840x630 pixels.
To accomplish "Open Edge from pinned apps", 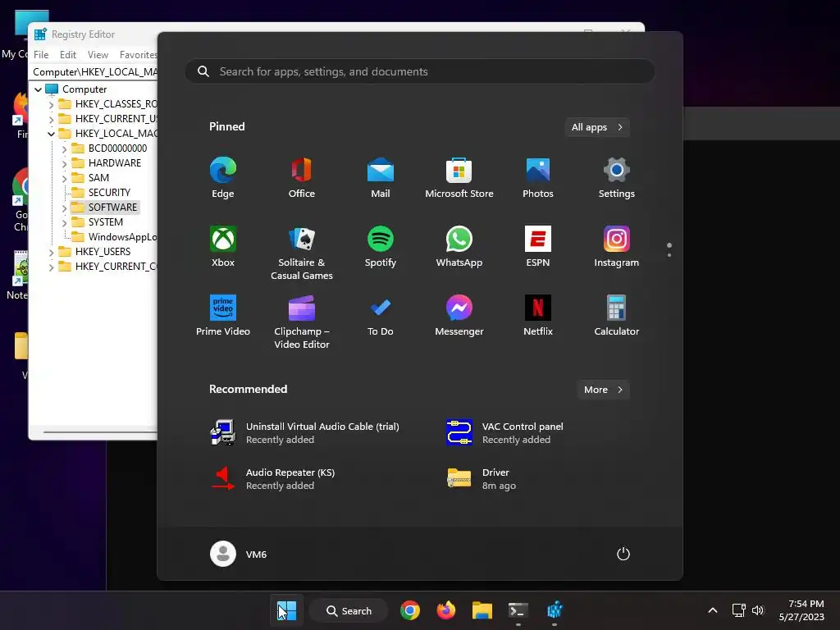I will [x=223, y=178].
